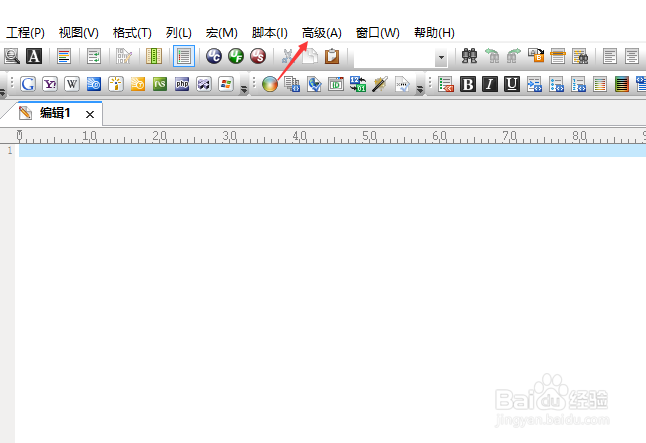This screenshot has height=443, width=646.
Task: Click the indent tag icon with blue arrow
Action: [x=534, y=84]
